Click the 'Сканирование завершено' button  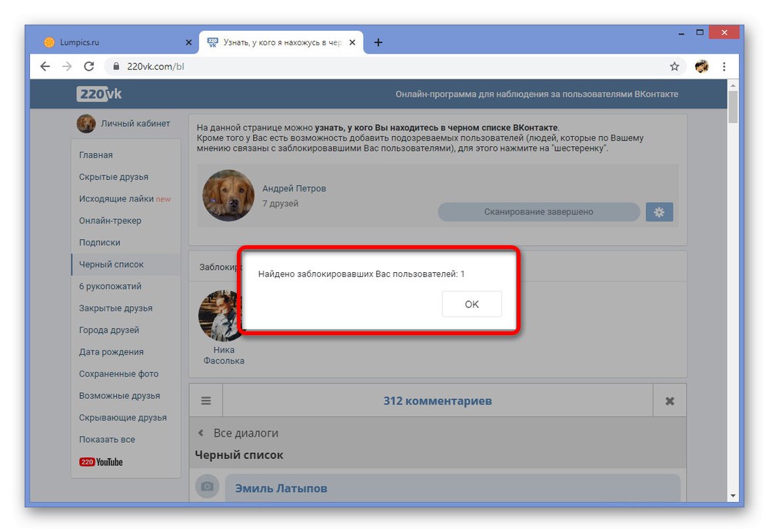[x=538, y=212]
